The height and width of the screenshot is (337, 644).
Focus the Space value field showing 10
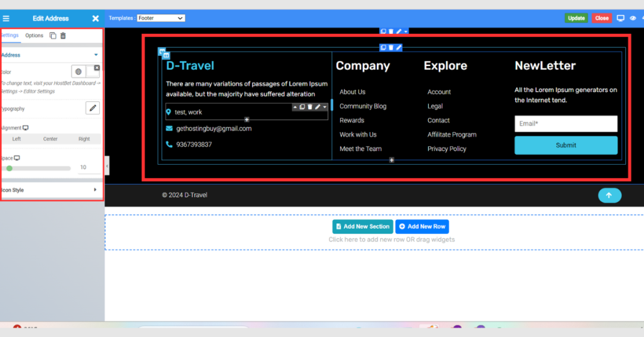[x=88, y=167]
